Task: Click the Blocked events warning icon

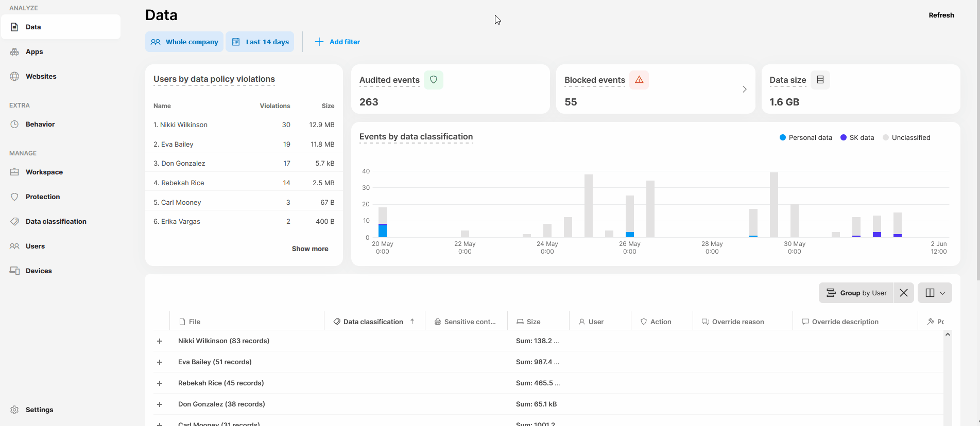Action: (639, 80)
